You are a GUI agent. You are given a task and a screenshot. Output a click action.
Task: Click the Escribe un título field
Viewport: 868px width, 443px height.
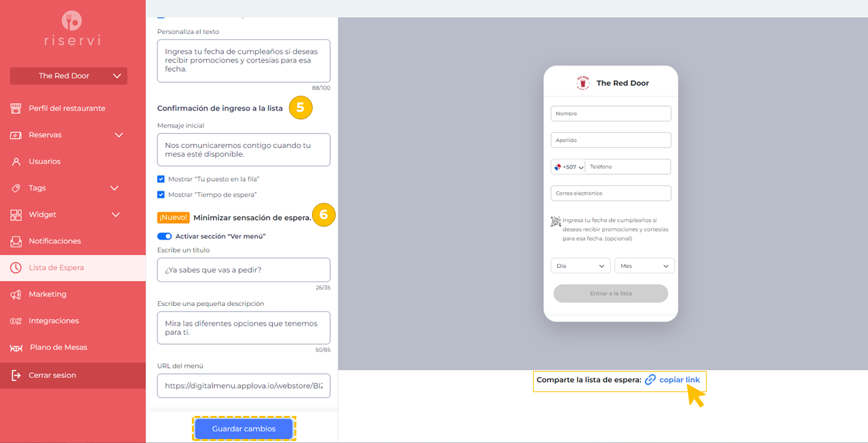[243, 270]
